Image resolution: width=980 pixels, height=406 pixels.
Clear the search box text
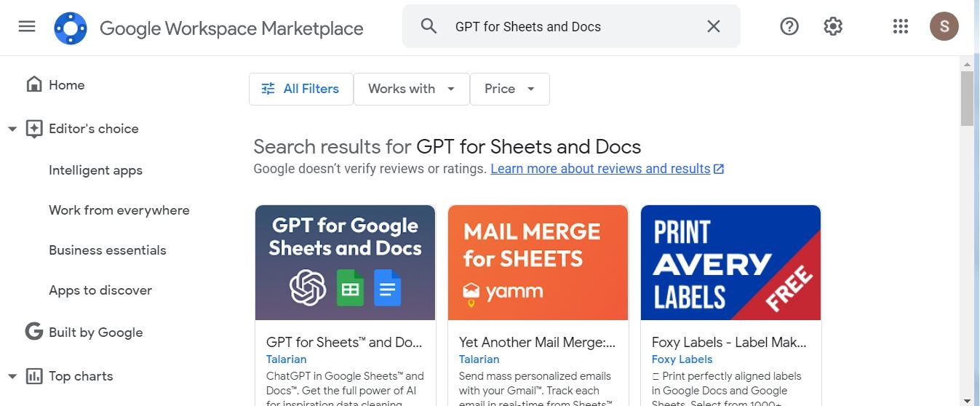point(714,27)
